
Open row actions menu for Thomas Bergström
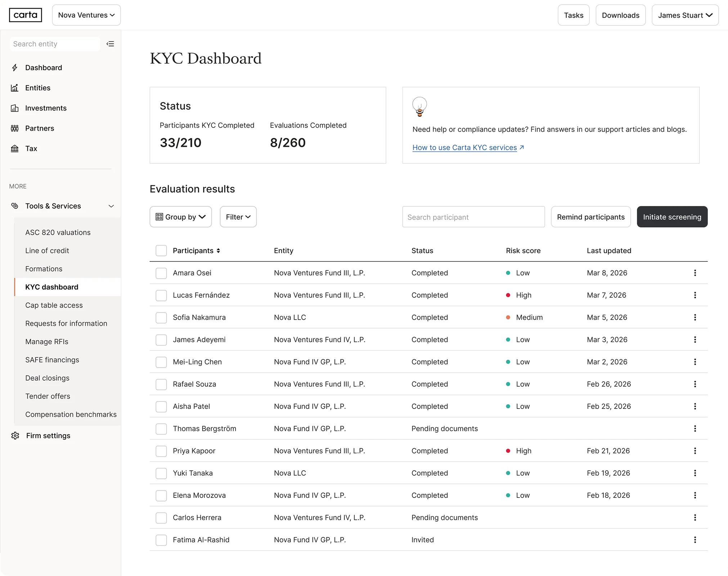point(695,428)
